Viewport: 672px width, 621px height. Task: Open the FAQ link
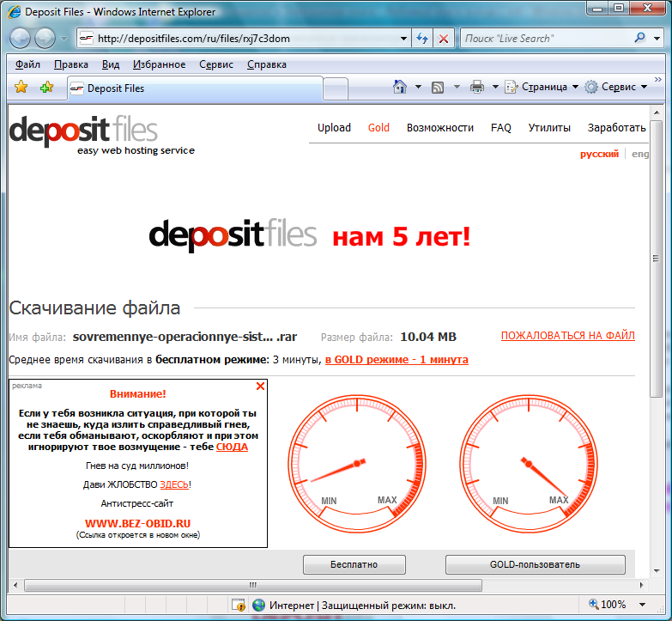(501, 128)
